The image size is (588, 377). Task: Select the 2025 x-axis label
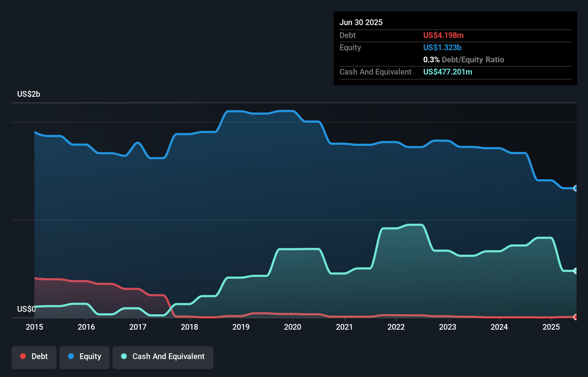[x=551, y=327]
